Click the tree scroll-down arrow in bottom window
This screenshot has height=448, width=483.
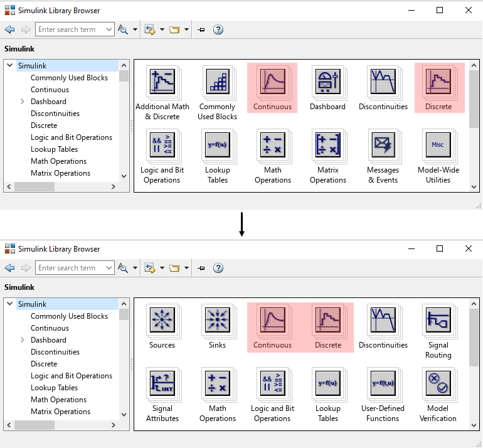click(x=124, y=415)
